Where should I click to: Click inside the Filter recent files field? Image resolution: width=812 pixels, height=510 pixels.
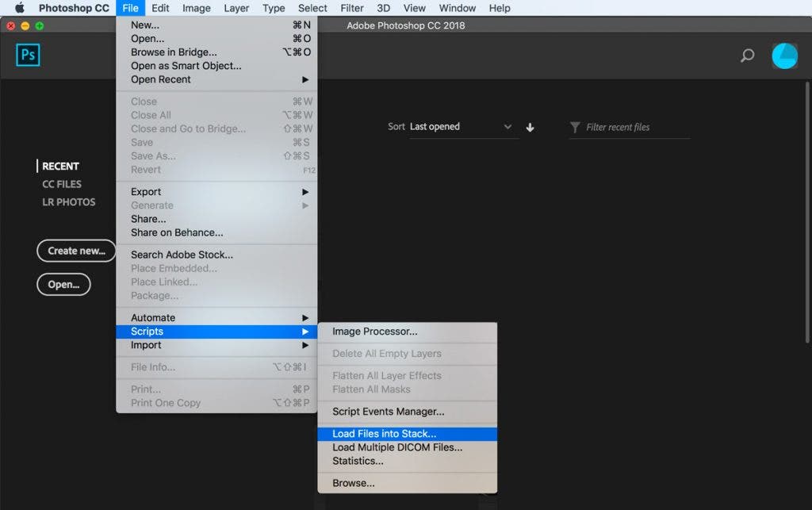[626, 127]
